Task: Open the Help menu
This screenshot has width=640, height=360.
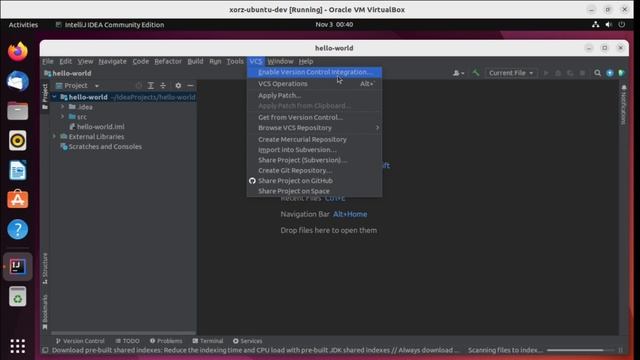Action: (x=306, y=61)
